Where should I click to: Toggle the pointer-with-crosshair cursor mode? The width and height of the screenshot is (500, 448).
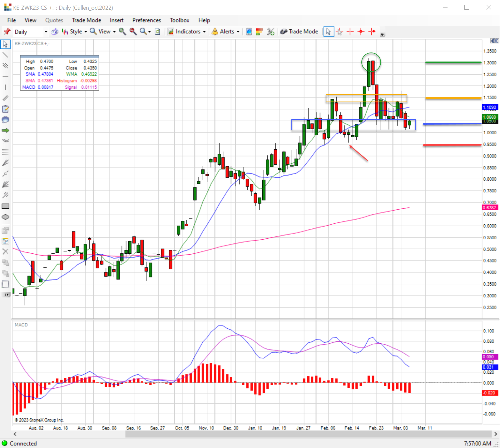[x=339, y=32]
